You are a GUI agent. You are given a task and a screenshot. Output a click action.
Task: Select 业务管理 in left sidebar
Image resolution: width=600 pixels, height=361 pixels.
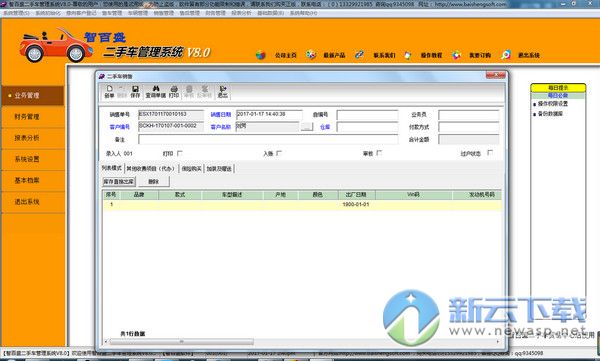coord(33,96)
